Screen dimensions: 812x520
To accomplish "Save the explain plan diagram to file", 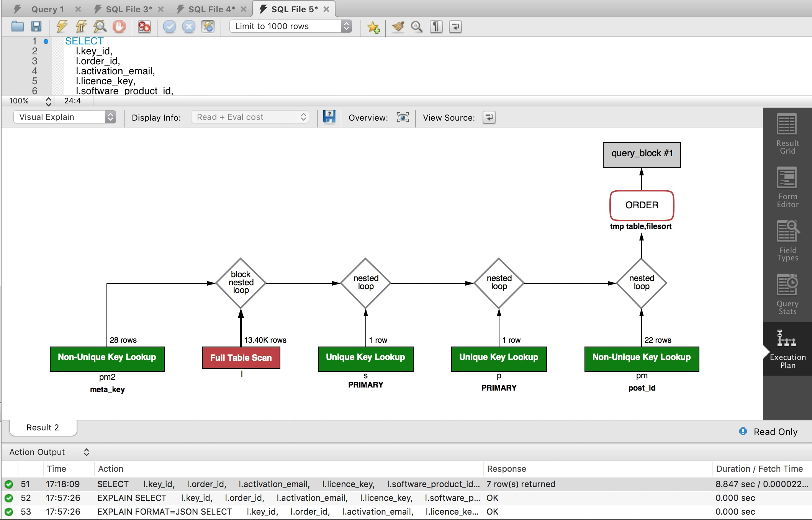I will pyautogui.click(x=329, y=117).
